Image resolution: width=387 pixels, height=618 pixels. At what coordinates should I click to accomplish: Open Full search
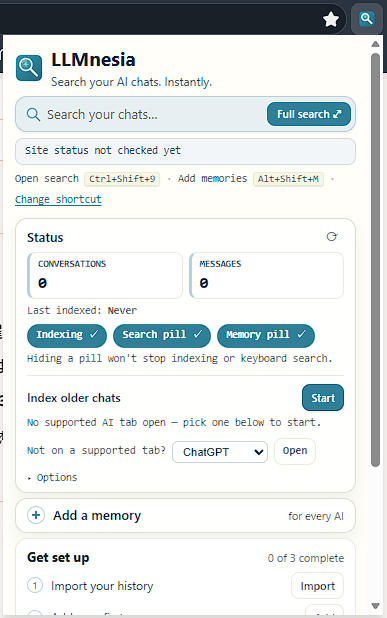309,114
